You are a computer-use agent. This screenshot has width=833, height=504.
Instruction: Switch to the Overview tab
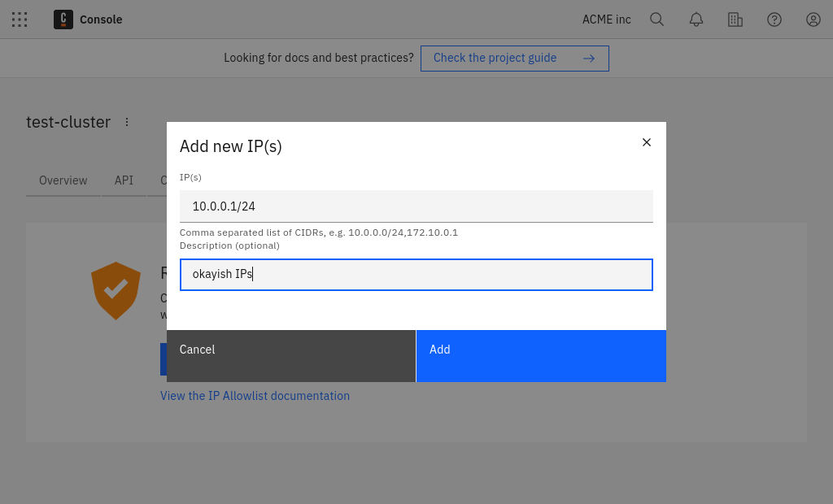click(63, 180)
